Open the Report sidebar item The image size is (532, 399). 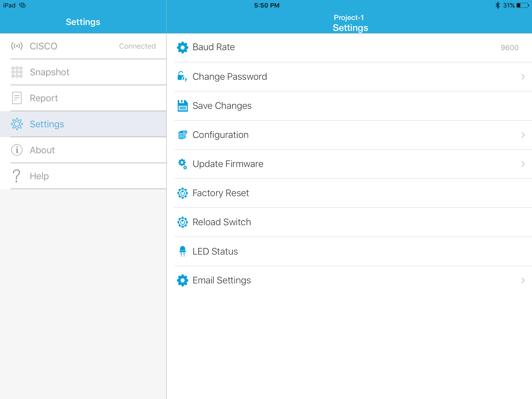click(44, 98)
